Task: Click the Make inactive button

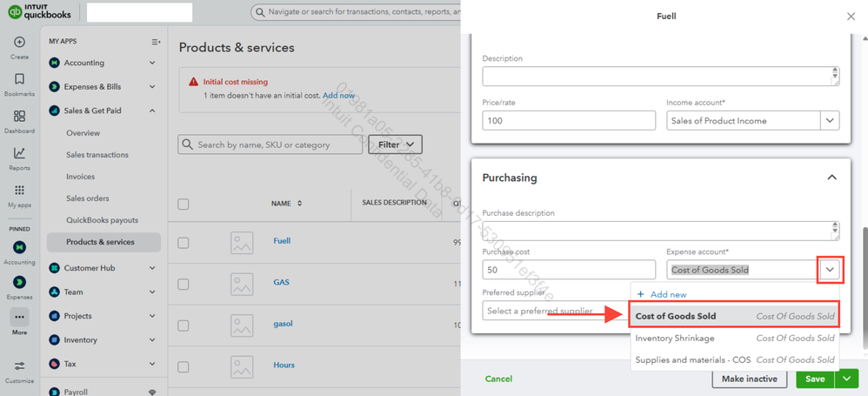Action: 750,379
